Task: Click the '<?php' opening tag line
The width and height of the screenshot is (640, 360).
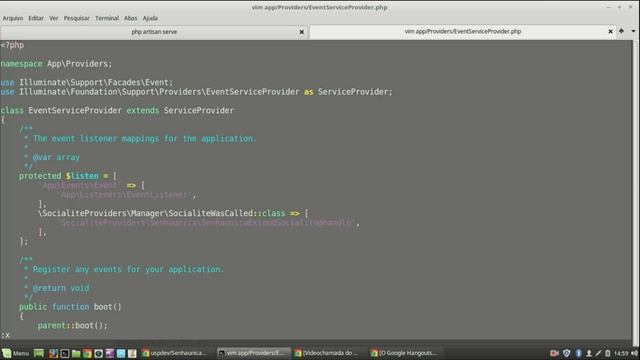Action: point(12,45)
